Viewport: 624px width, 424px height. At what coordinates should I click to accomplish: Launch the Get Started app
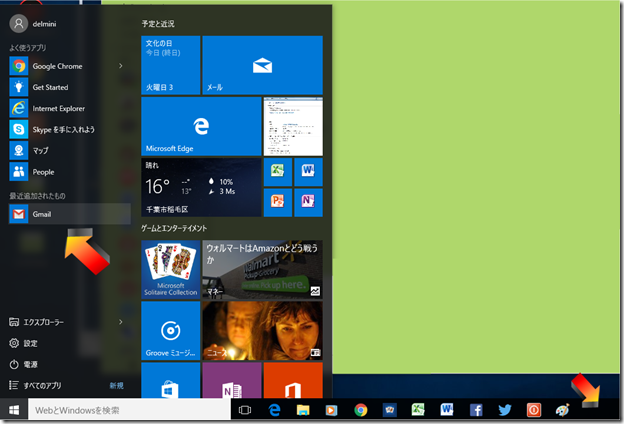coord(70,87)
